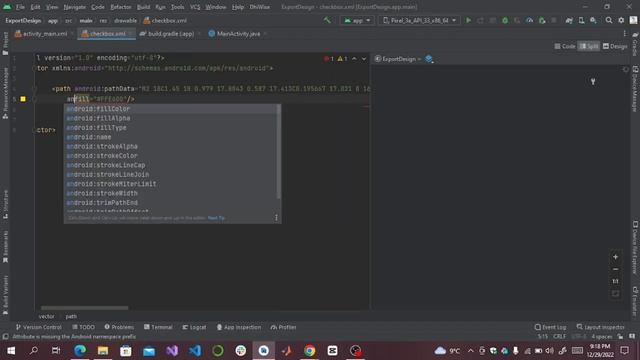Open the Edit menu
The image size is (640, 360).
click(x=36, y=7)
